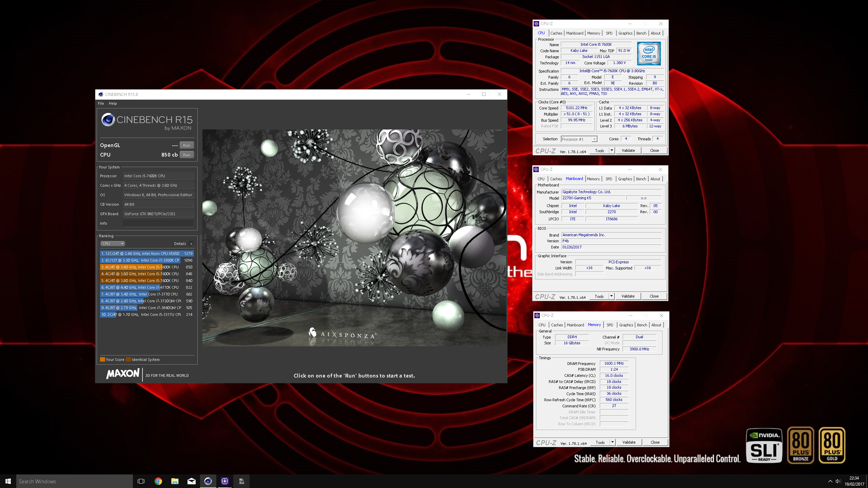Click the Intel Core i5 badge in CPU-Z

(649, 54)
